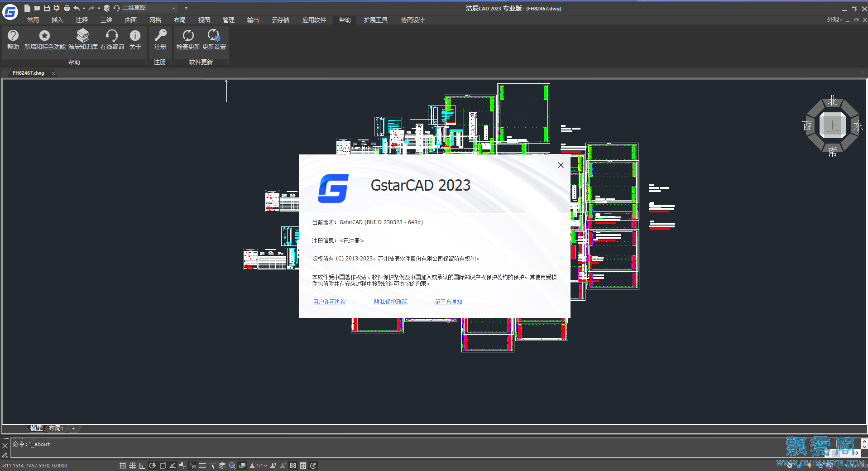Switch to the 注释 ribbon tab
The width and height of the screenshot is (868, 471).
click(82, 20)
